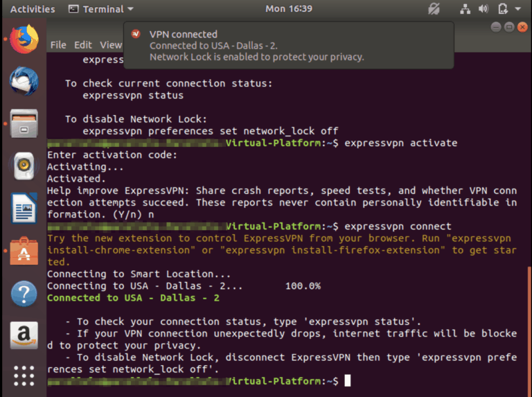Image resolution: width=532 pixels, height=397 pixels.
Task: Click the VPN connected notification
Action: click(288, 45)
